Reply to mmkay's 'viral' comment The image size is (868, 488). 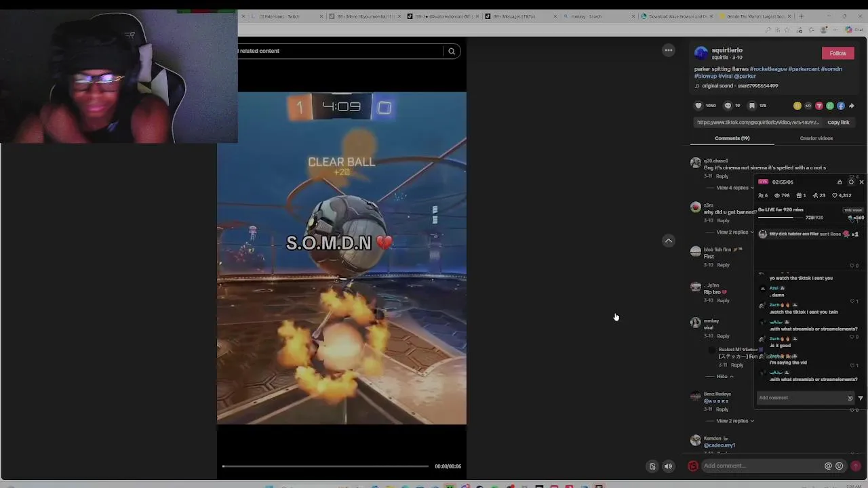click(x=724, y=336)
